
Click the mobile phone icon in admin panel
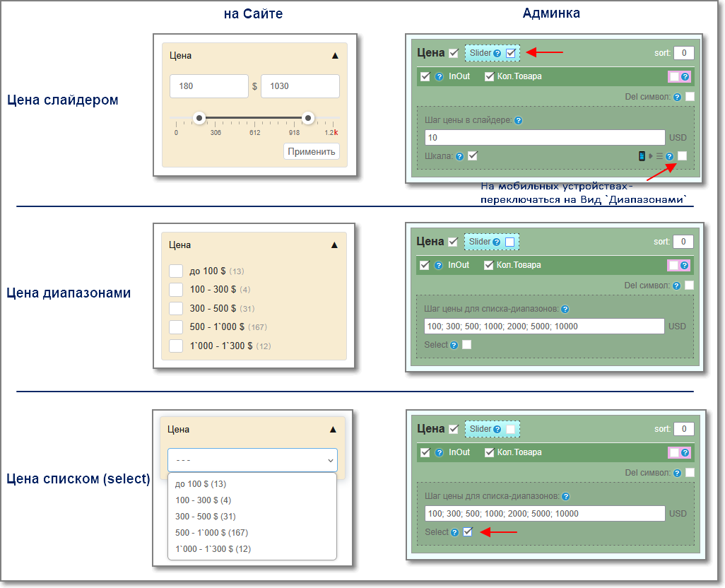tap(642, 156)
